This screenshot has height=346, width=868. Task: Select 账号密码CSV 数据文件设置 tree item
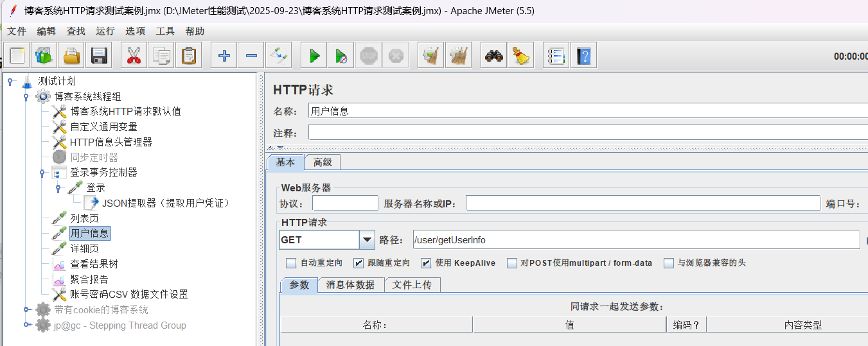[128, 295]
